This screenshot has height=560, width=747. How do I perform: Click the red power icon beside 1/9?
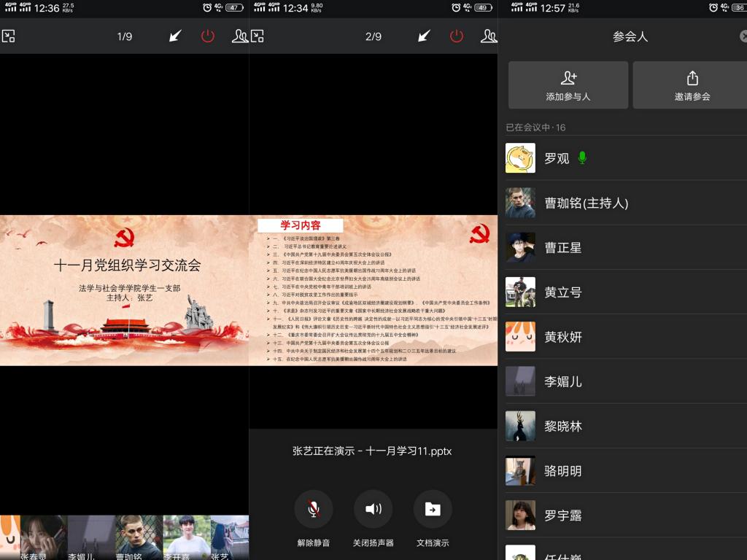(x=208, y=36)
